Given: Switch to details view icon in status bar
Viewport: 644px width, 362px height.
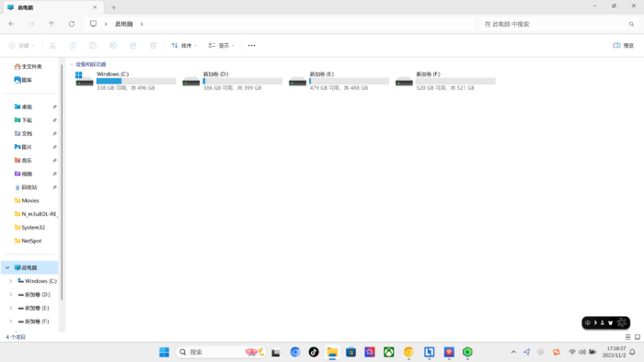Looking at the screenshot, I should point(627,337).
